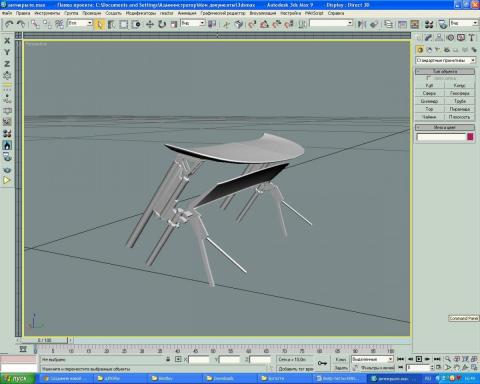The height and width of the screenshot is (384, 480).
Task: Open the Файл menu
Action: 7,13
